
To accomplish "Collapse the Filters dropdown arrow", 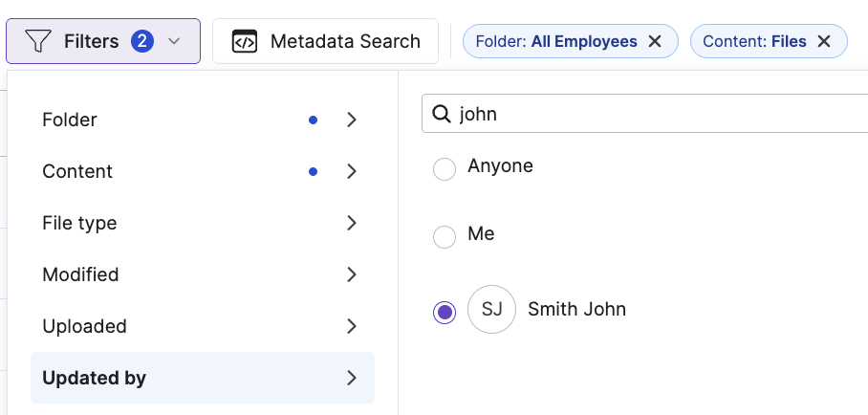I will click(x=174, y=41).
